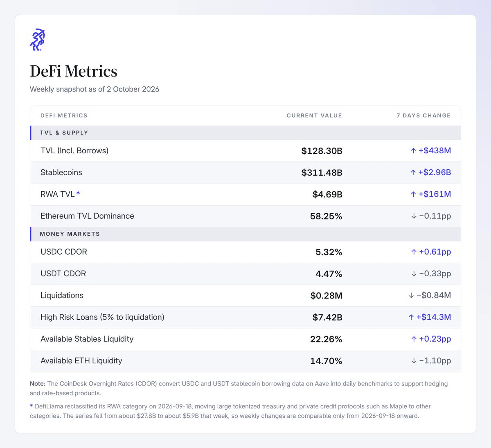Select the Ethereum TVL Dominance label

pos(87,216)
